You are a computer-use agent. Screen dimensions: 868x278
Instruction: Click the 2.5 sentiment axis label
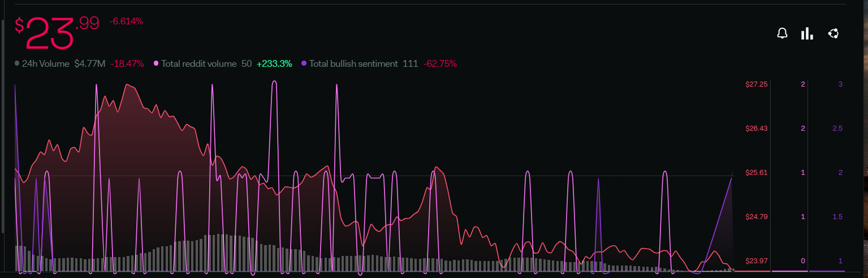click(x=837, y=129)
